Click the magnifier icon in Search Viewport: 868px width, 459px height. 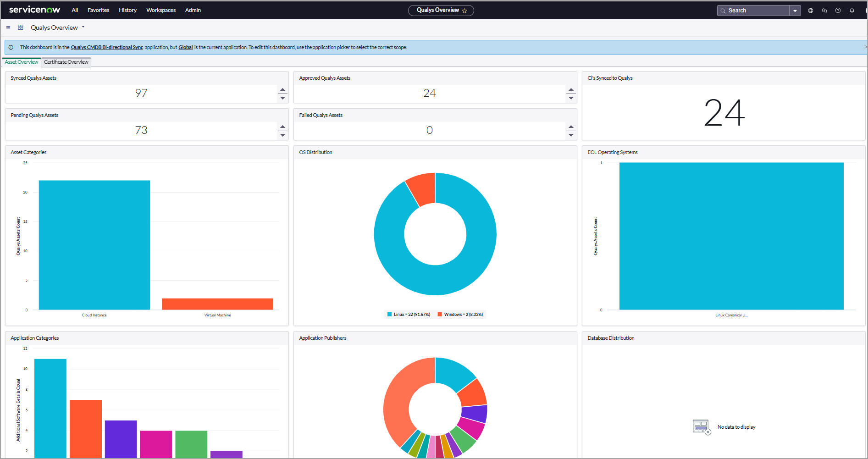[723, 11]
